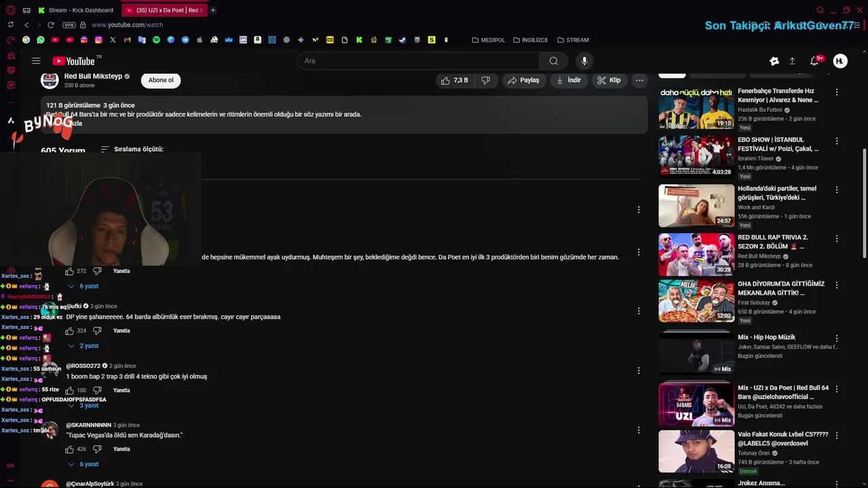The height and width of the screenshot is (488, 868).
Task: Click the Opera browser menu logo
Action: click(x=10, y=10)
